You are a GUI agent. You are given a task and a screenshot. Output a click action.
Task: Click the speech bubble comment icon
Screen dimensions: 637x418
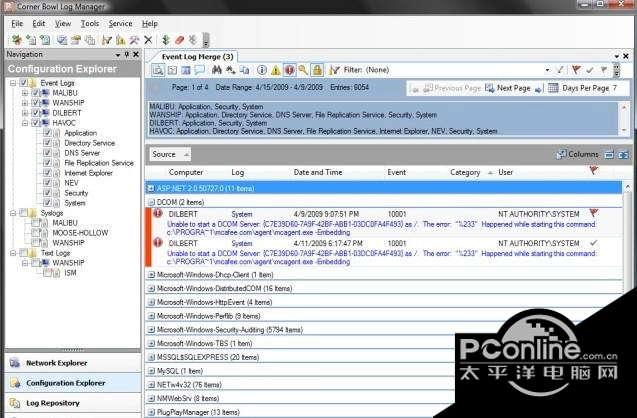pos(199,70)
